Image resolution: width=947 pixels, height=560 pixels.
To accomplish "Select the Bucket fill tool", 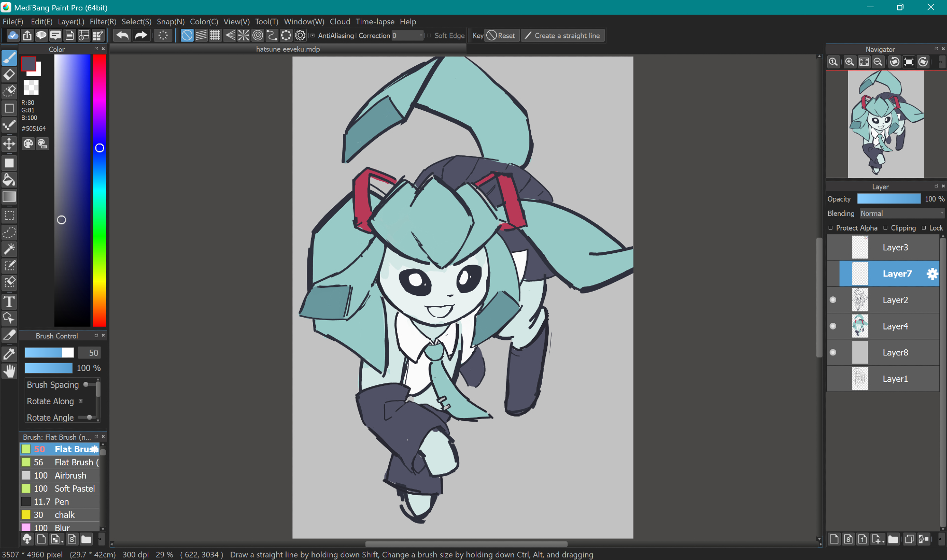I will (9, 180).
